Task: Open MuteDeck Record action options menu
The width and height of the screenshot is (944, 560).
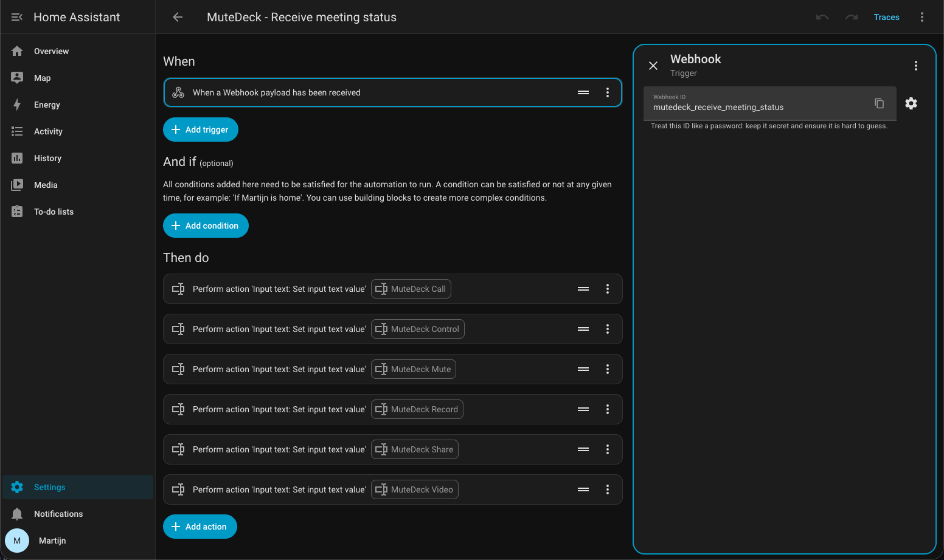Action: click(x=608, y=409)
